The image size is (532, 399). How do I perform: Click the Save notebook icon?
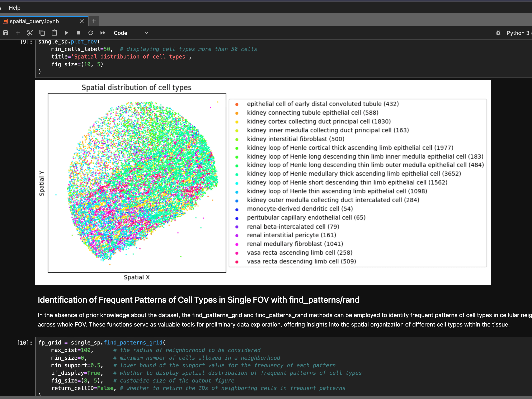(6, 33)
